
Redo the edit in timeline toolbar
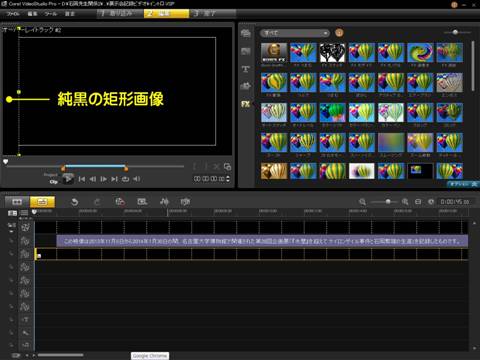coord(97,202)
